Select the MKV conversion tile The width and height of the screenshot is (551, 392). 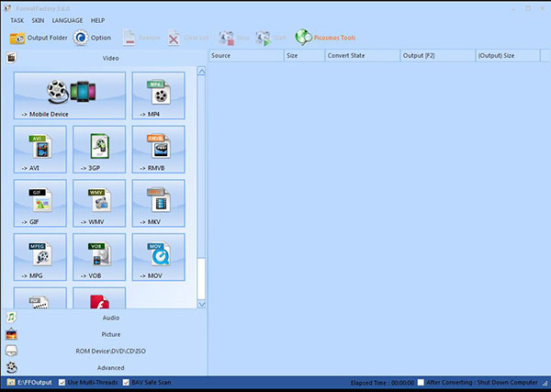[159, 203]
